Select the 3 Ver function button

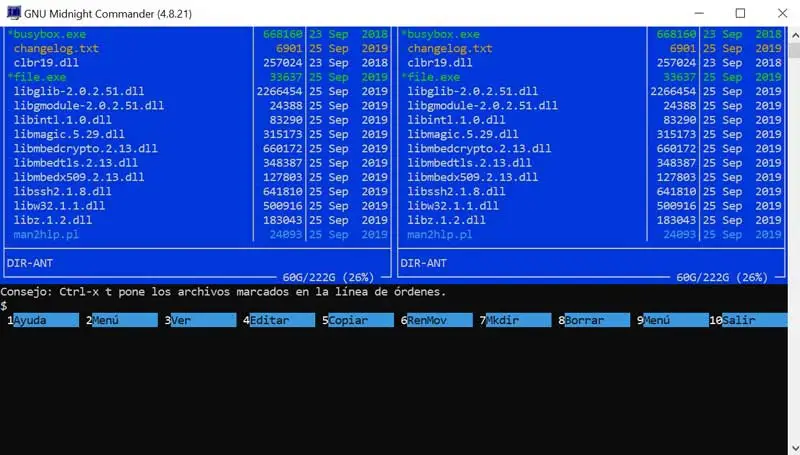tap(200, 320)
